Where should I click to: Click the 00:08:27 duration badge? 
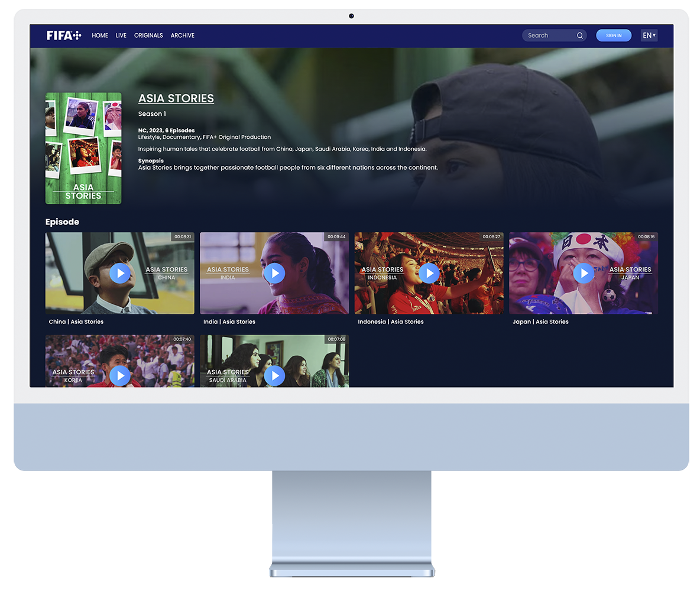tap(491, 236)
